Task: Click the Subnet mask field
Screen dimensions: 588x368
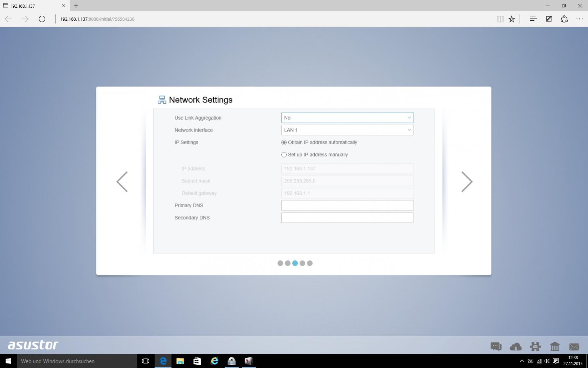Action: click(347, 181)
